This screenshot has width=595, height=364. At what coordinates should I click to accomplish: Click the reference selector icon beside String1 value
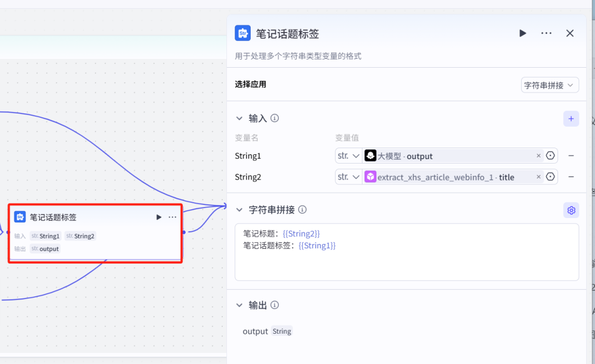pos(550,155)
